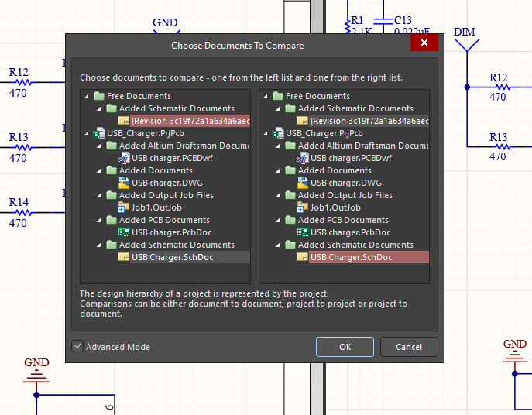Select USB Charger.SchDoc in left list
The width and height of the screenshot is (532, 415).
point(190,257)
